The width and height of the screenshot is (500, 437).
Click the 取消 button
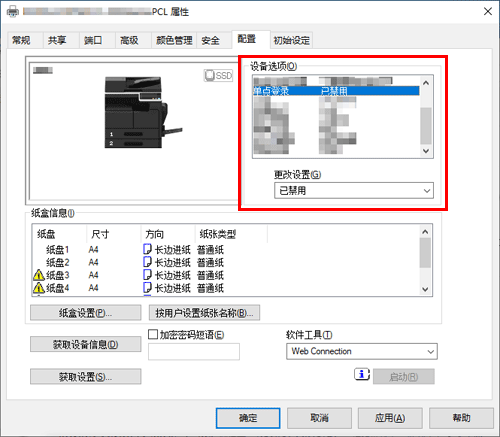click(319, 418)
